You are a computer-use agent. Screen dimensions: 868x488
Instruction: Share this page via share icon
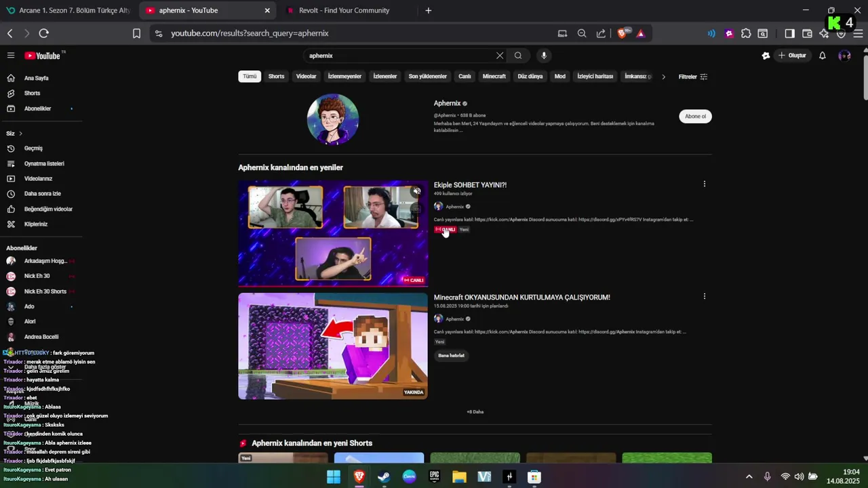point(601,33)
